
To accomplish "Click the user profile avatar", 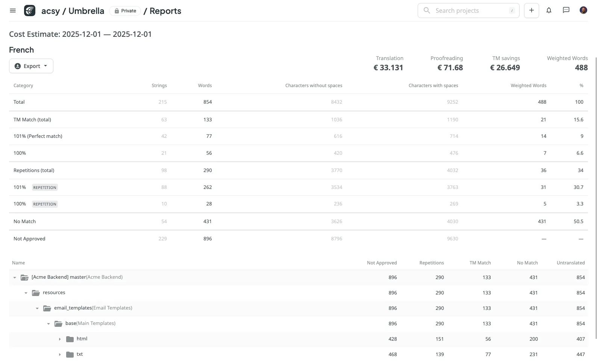I will [x=583, y=11].
